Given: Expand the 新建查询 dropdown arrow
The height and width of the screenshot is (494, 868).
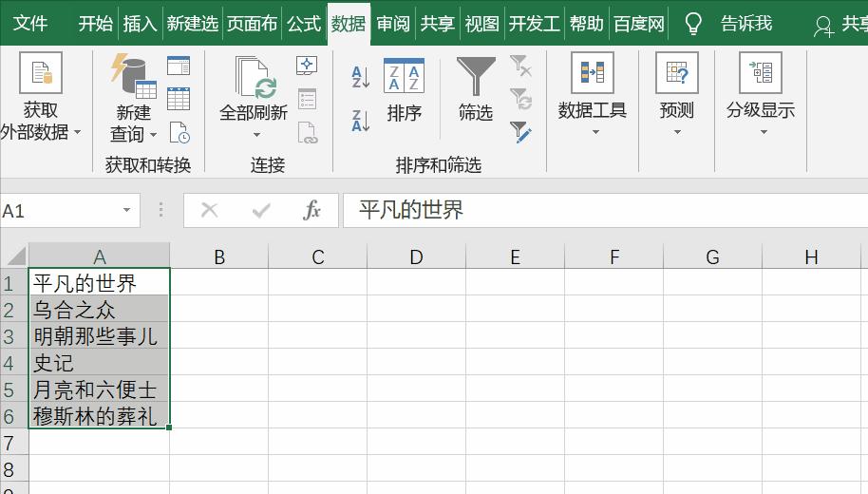Looking at the screenshot, I should pyautogui.click(x=153, y=135).
